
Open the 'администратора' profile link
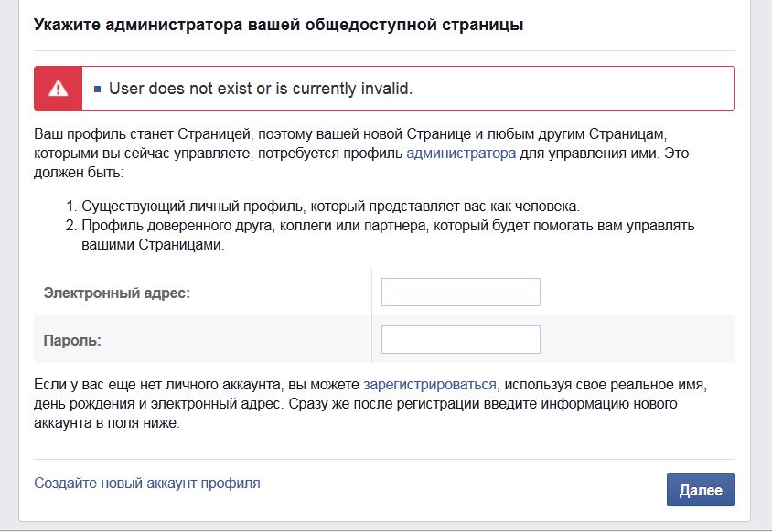coord(461,153)
